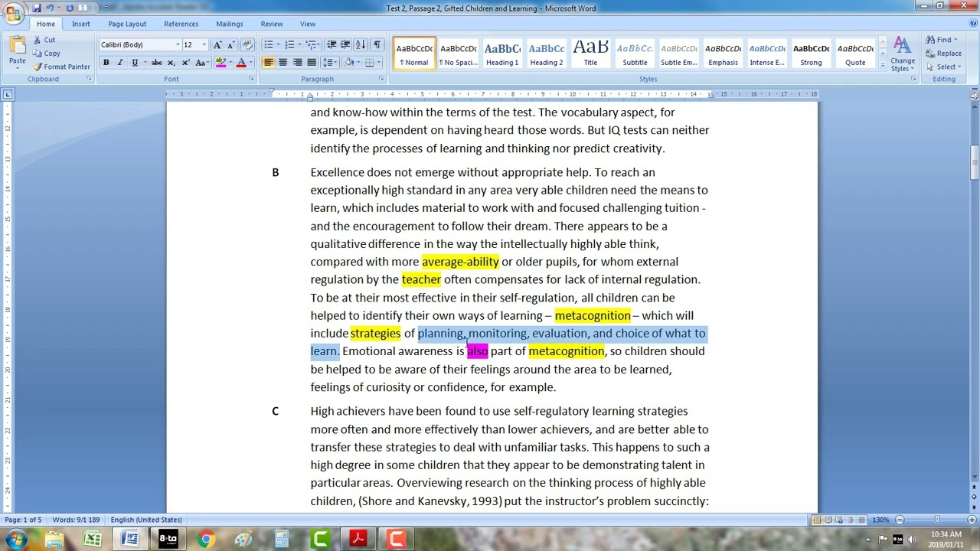The width and height of the screenshot is (980, 551).
Task: Apply the Heading 1 style
Action: [x=502, y=53]
